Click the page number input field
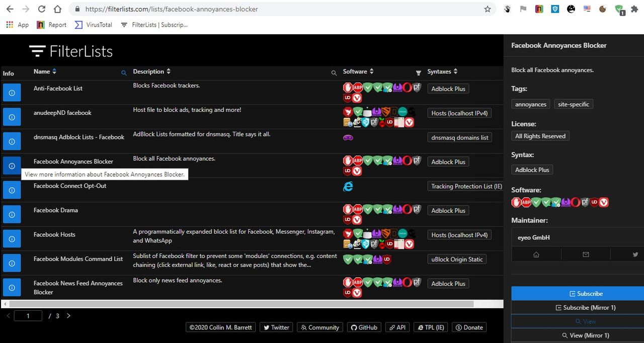The height and width of the screenshot is (343, 644). click(28, 316)
